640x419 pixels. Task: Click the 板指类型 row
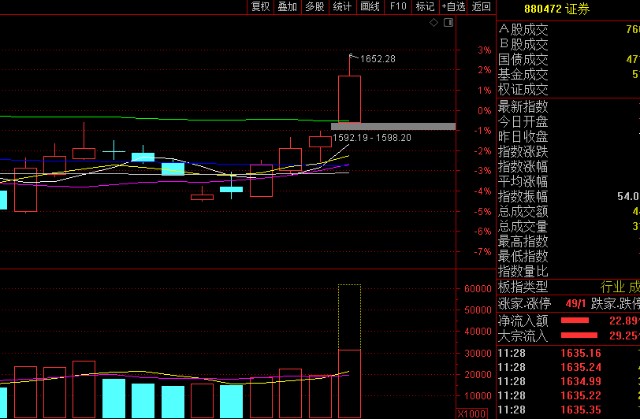tap(568, 287)
